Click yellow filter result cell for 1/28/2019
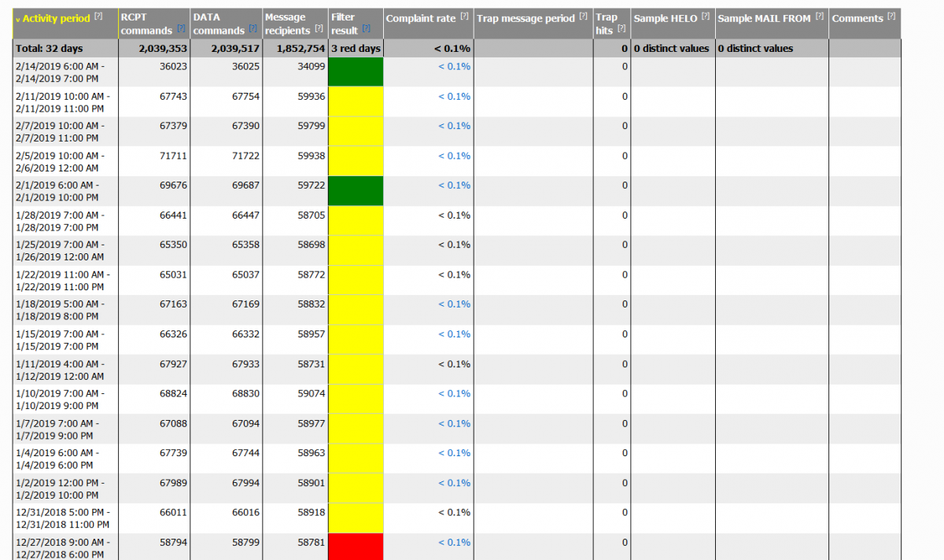Screen dimensions: 944x560 356,221
